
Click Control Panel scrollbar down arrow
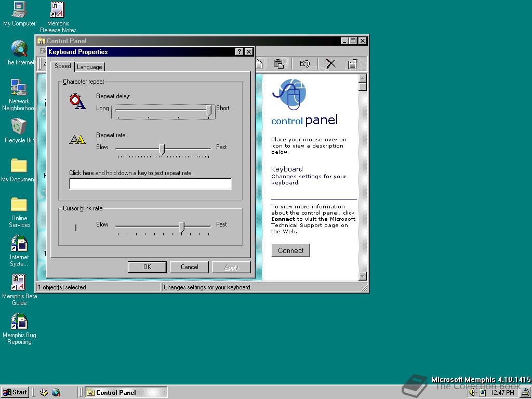pyautogui.click(x=362, y=276)
